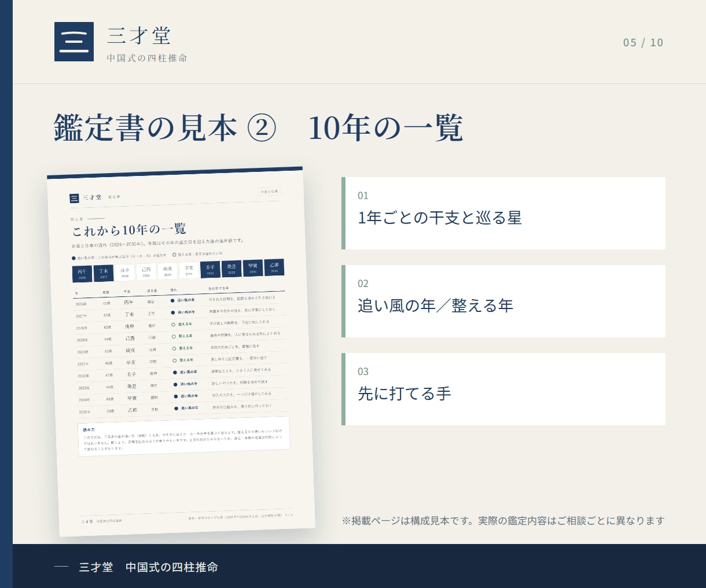Screen dimensions: 706x588
Task: Click the 三才堂 brand name in header
Action: (x=139, y=36)
